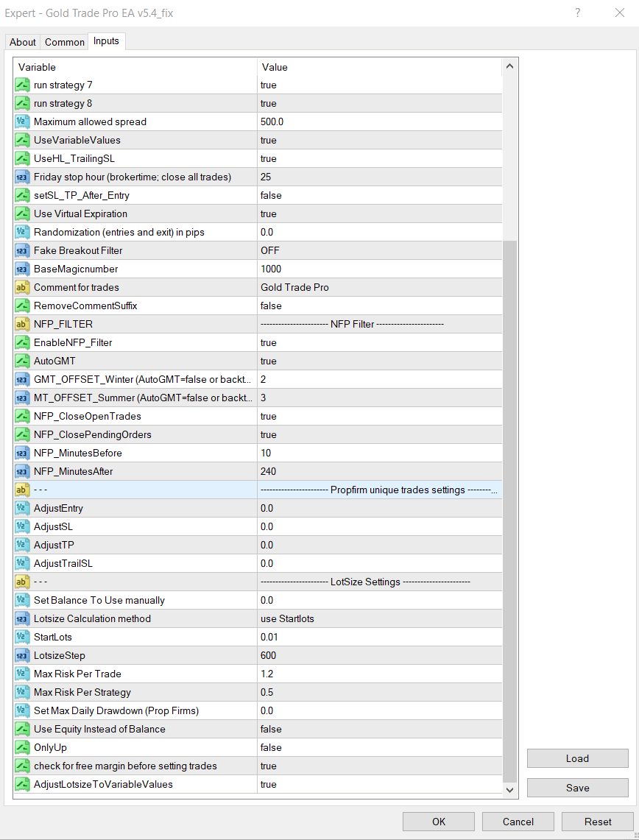639x840 pixels.
Task: Confirm settings with OK button
Action: [x=439, y=822]
